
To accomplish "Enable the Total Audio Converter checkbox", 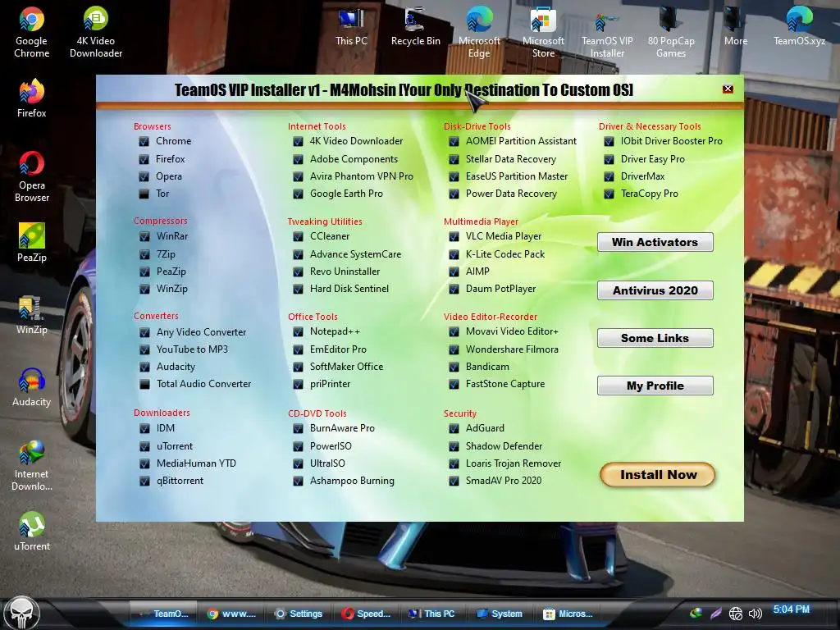I will (144, 384).
